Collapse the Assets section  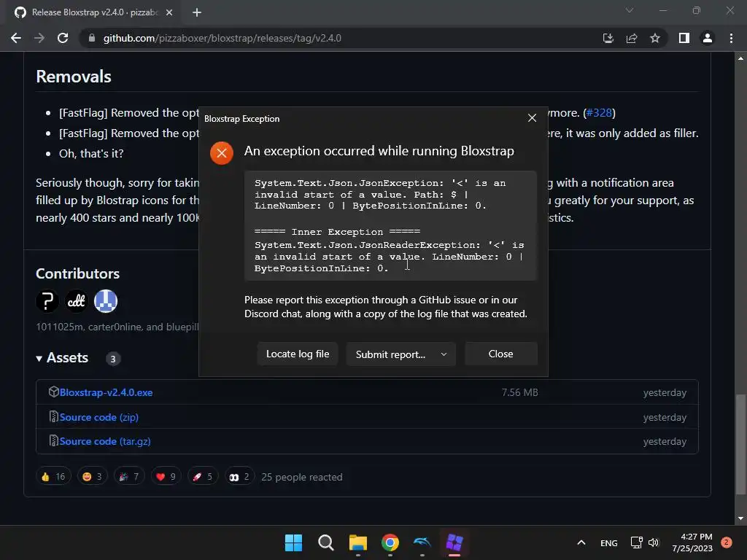[x=63, y=357]
